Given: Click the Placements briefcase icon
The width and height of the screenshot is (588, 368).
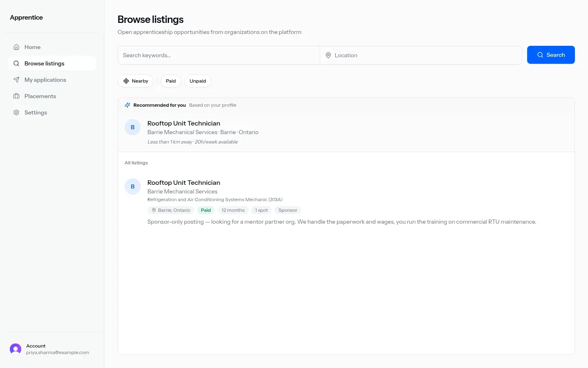Looking at the screenshot, I should pos(16,96).
